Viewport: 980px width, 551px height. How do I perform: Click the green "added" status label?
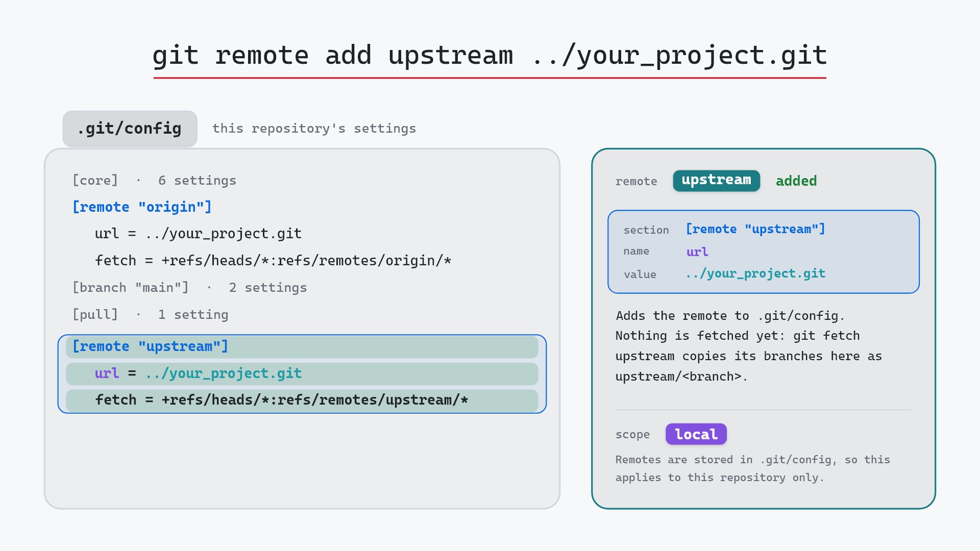coord(796,181)
